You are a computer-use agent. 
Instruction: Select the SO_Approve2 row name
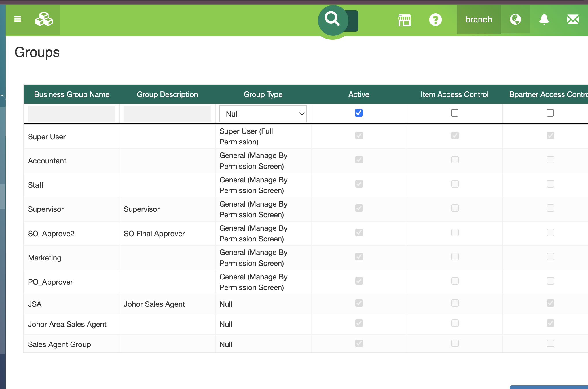click(51, 234)
